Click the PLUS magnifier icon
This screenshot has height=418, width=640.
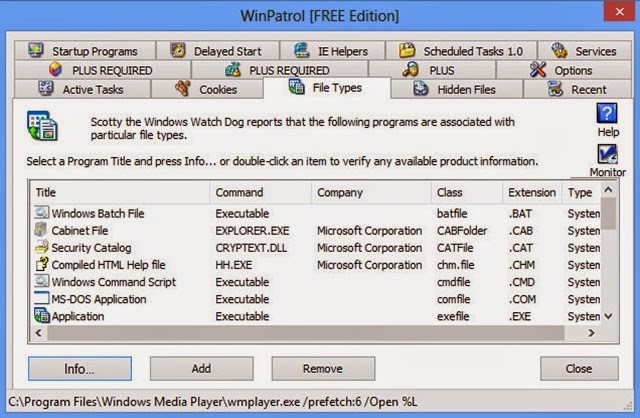point(411,70)
